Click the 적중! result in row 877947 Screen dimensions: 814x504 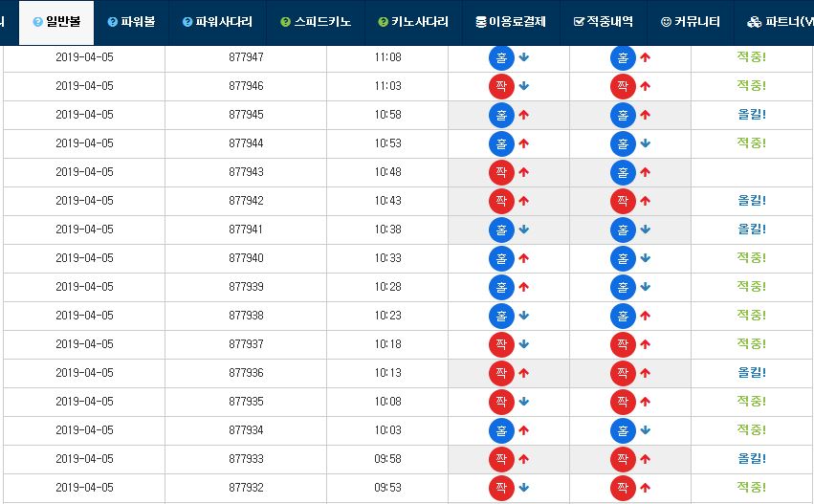(x=752, y=56)
